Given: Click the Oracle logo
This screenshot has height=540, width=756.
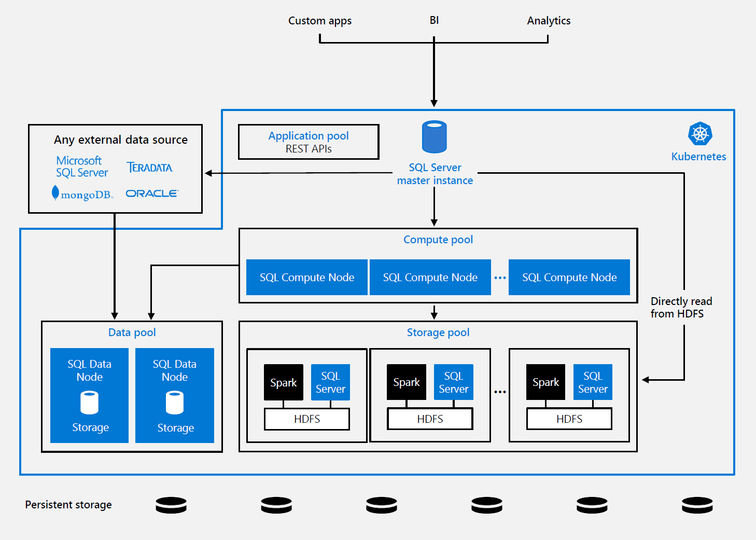Looking at the screenshot, I should coord(151,192).
